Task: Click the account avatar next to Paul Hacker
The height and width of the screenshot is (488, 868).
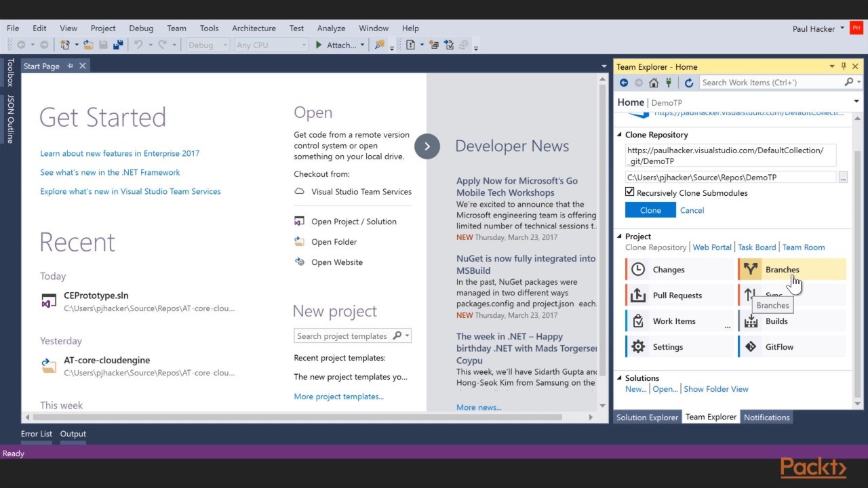Action: (x=856, y=28)
